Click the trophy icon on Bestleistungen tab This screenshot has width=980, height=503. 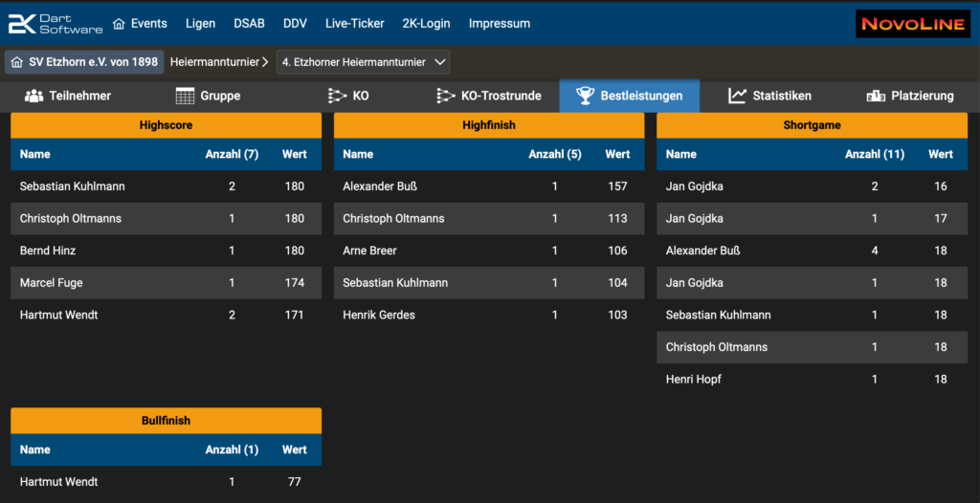pyautogui.click(x=585, y=96)
